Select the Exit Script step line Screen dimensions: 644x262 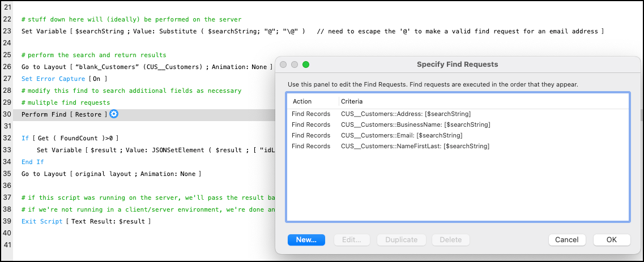pyautogui.click(x=86, y=221)
